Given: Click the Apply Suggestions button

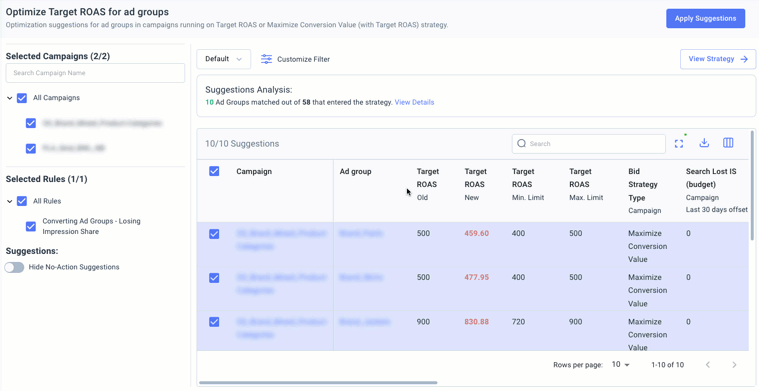Looking at the screenshot, I should [x=705, y=18].
